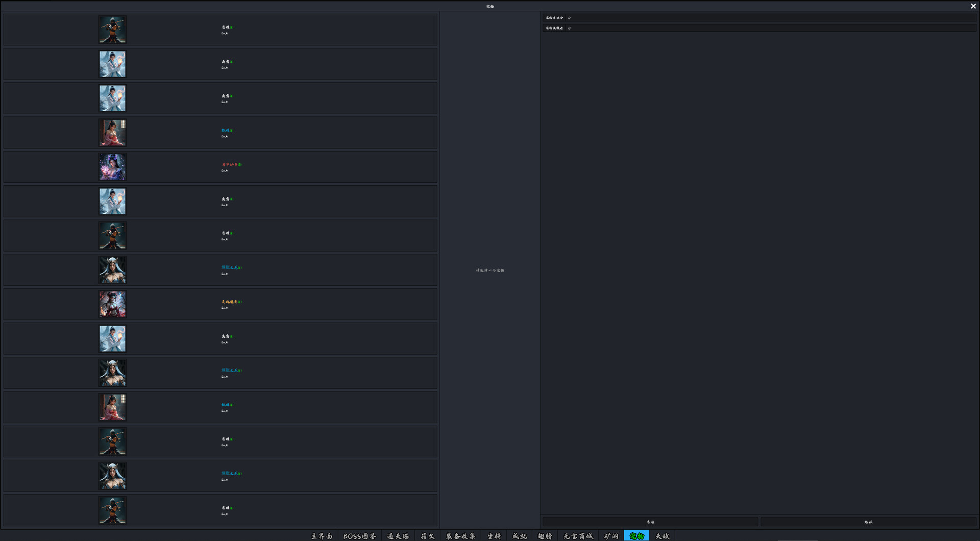
Task: Click the right button below the pet details panel
Action: (x=868, y=522)
